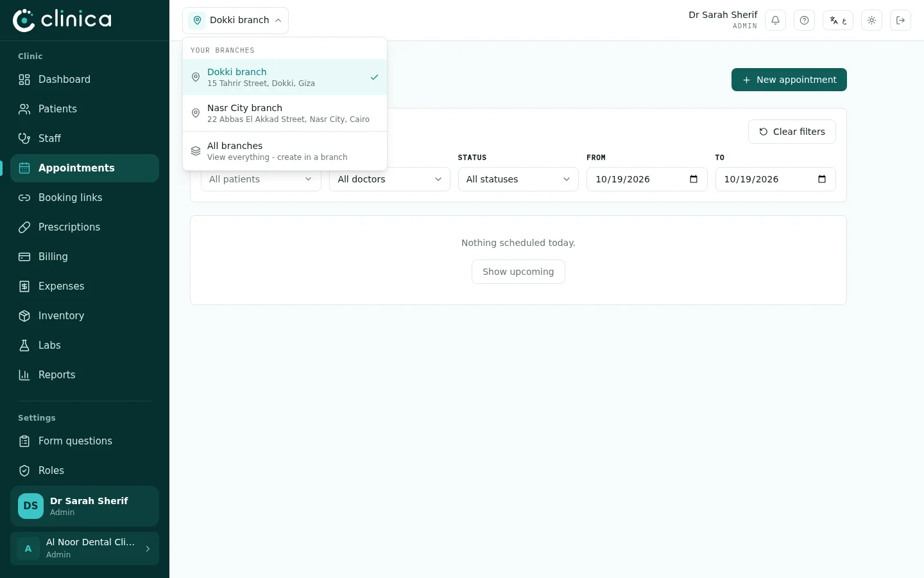
Task: Navigate to Billing
Action: coord(85,257)
